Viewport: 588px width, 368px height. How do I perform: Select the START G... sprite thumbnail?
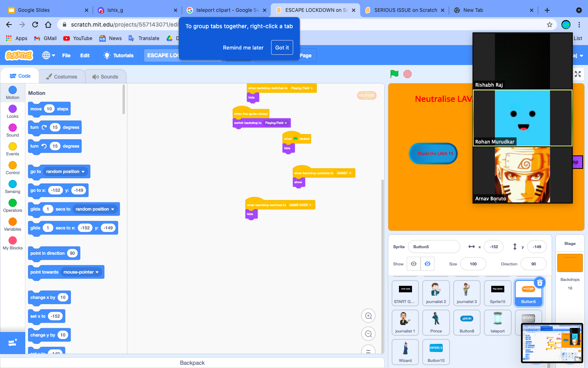pyautogui.click(x=405, y=293)
